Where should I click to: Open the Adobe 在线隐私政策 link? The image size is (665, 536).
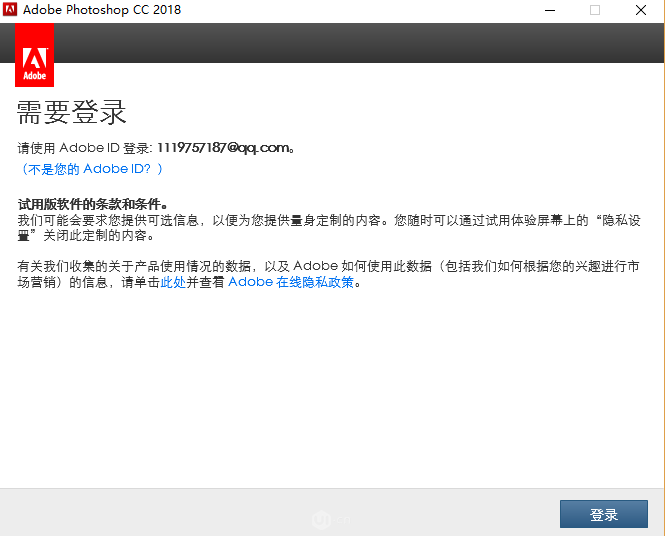(291, 282)
